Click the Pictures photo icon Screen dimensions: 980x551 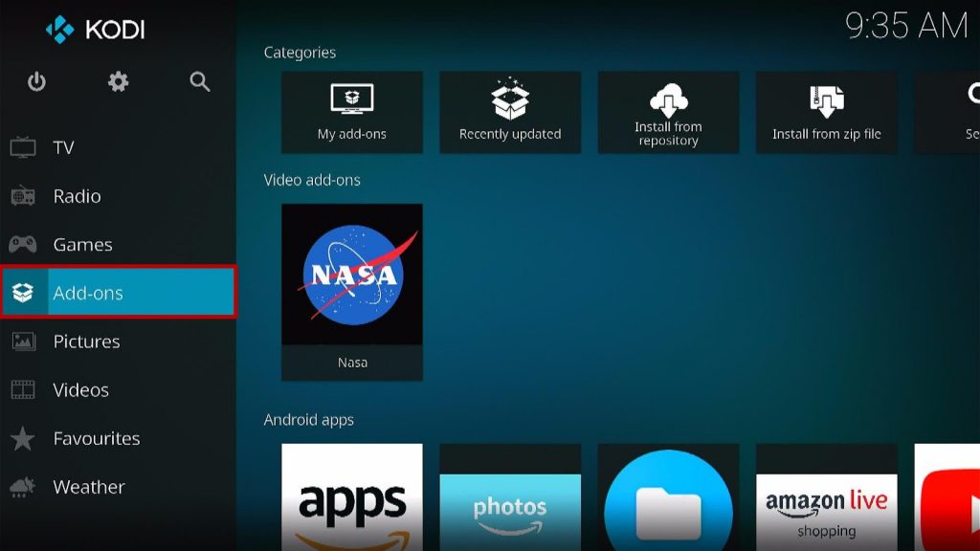(x=23, y=342)
